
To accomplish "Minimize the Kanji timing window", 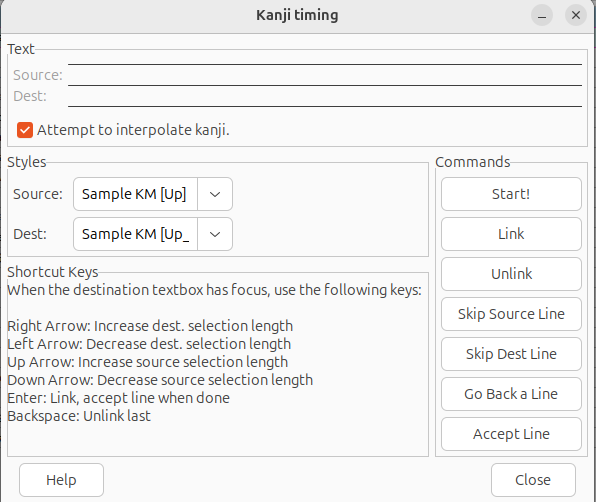I will pyautogui.click(x=542, y=15).
